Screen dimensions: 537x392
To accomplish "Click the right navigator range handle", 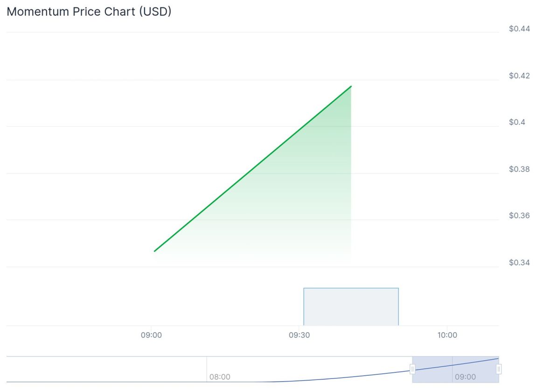I will pos(499,369).
